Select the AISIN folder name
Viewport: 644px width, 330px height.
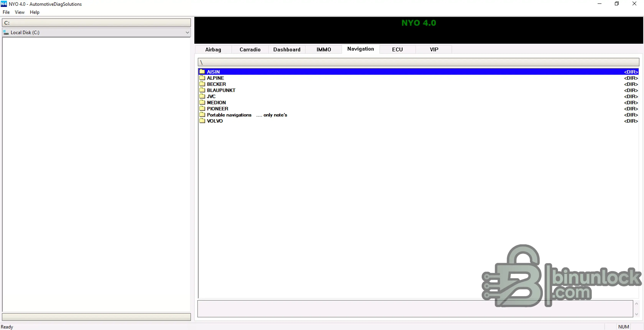click(213, 72)
